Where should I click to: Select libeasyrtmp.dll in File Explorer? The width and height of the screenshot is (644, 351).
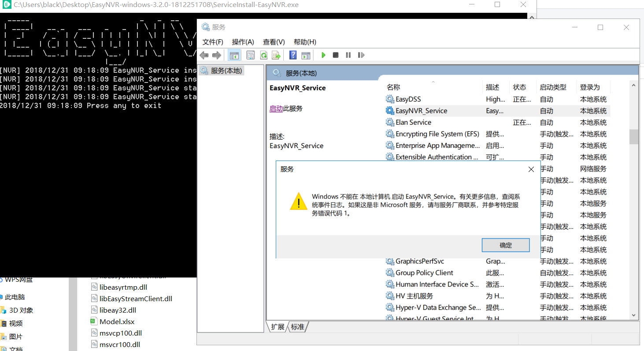click(x=123, y=287)
